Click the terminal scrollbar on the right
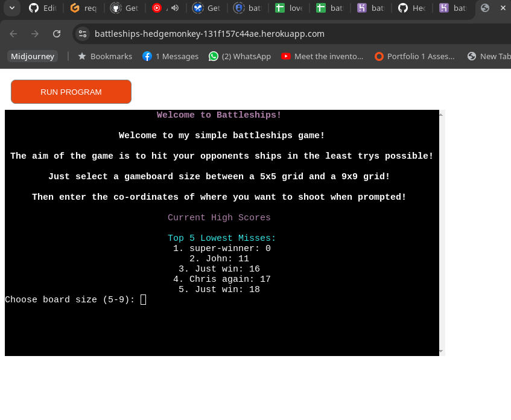Image resolution: width=511 pixels, height=420 pixels. [x=441, y=231]
